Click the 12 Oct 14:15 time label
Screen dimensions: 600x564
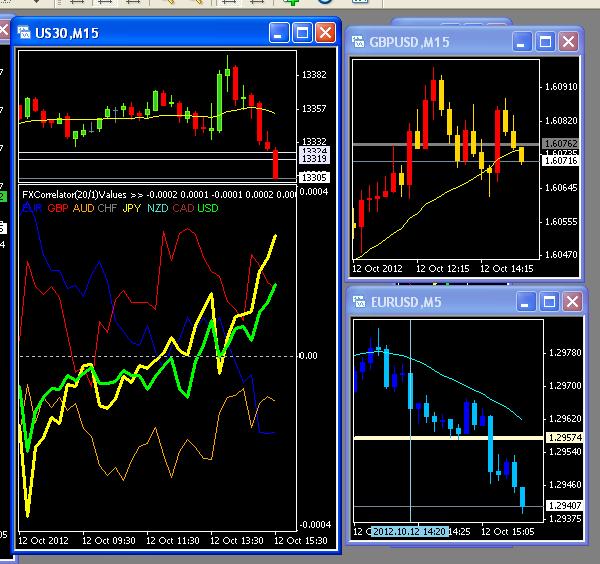pos(507,269)
